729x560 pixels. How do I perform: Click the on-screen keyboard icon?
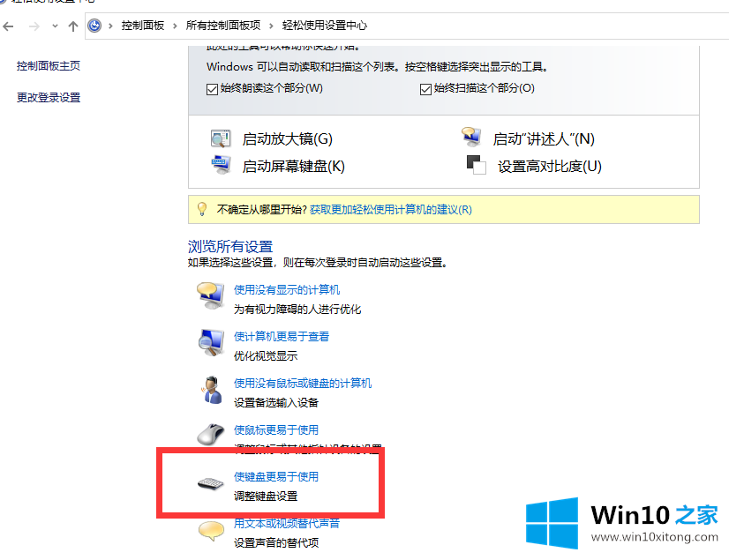coord(221,165)
